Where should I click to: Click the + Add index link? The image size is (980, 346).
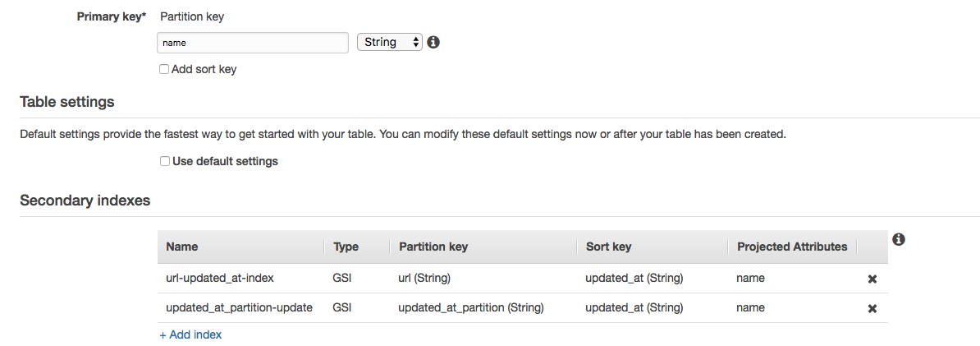pyautogui.click(x=190, y=334)
